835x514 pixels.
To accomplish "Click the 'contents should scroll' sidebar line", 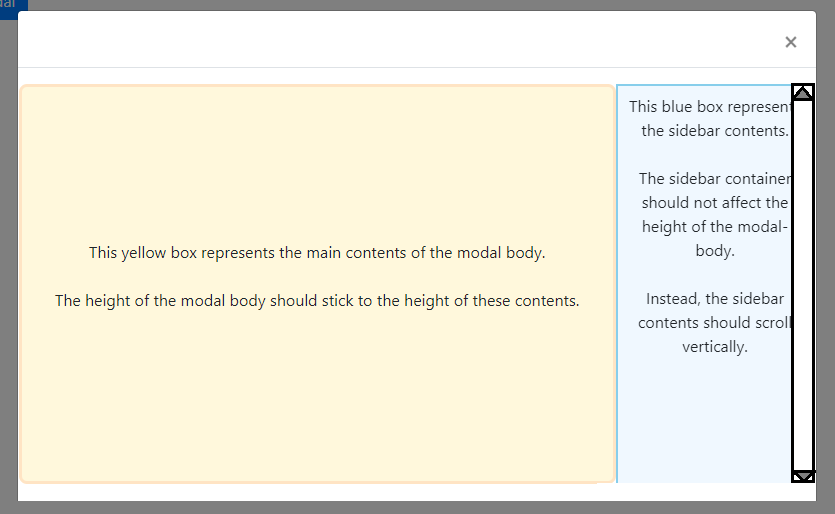I will pyautogui.click(x=715, y=322).
